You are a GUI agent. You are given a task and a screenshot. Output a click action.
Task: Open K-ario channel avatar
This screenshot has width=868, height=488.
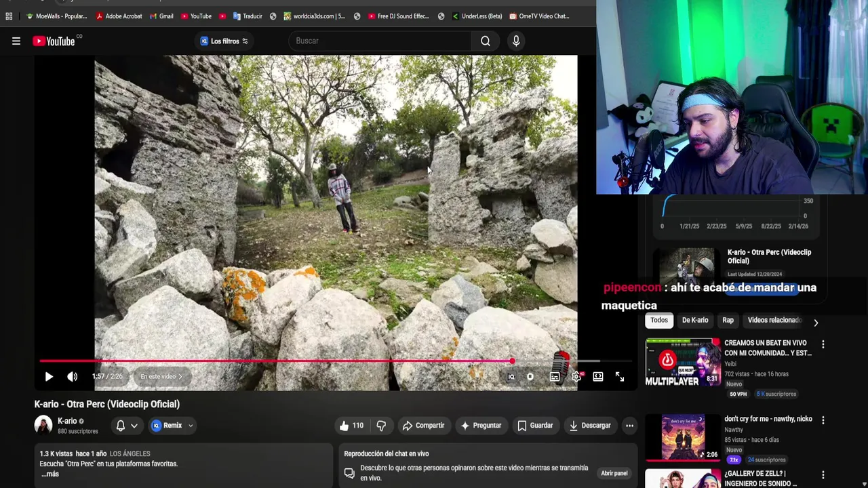43,426
